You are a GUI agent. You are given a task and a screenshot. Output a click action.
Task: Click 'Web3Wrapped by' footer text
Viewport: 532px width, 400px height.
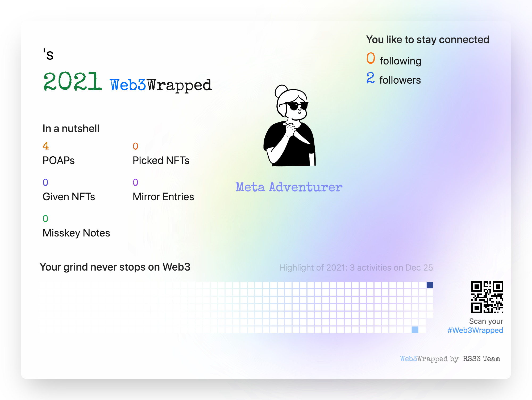[x=429, y=359]
